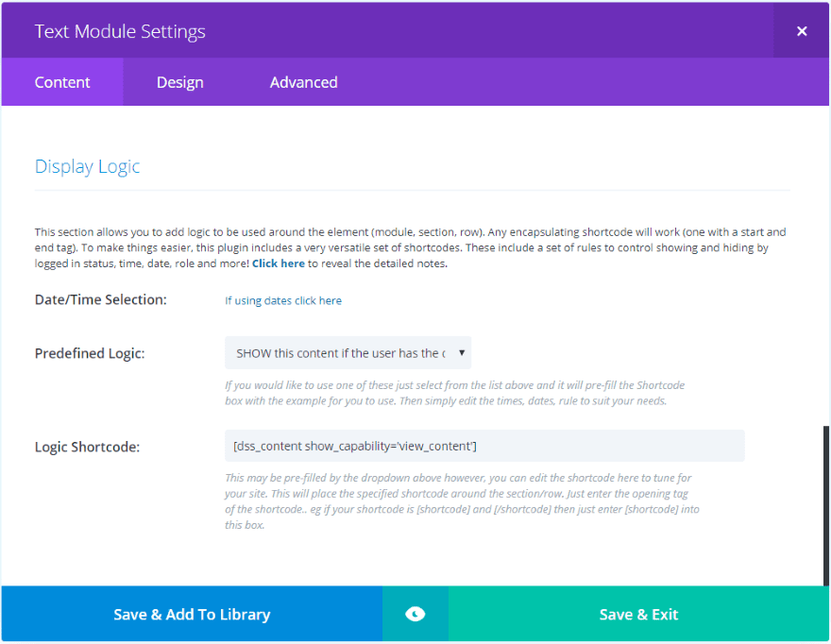Open the Predefined Logic dropdown
This screenshot has height=644, width=831.
348,353
